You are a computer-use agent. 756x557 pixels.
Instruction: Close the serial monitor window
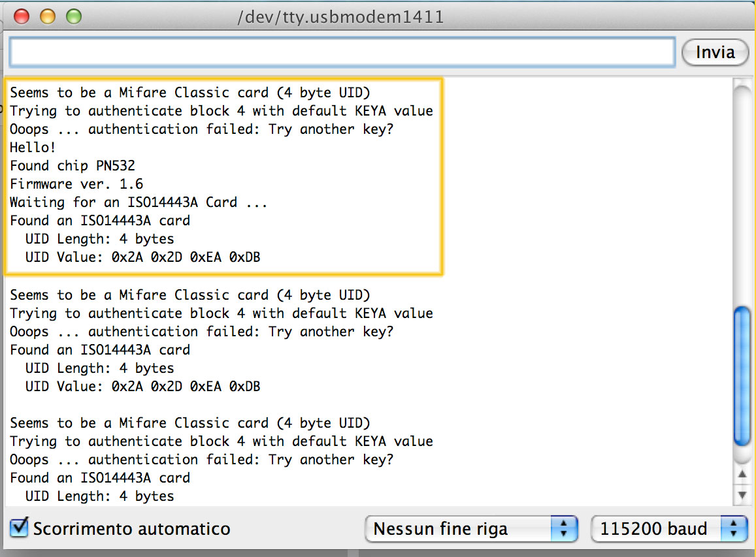point(22,16)
